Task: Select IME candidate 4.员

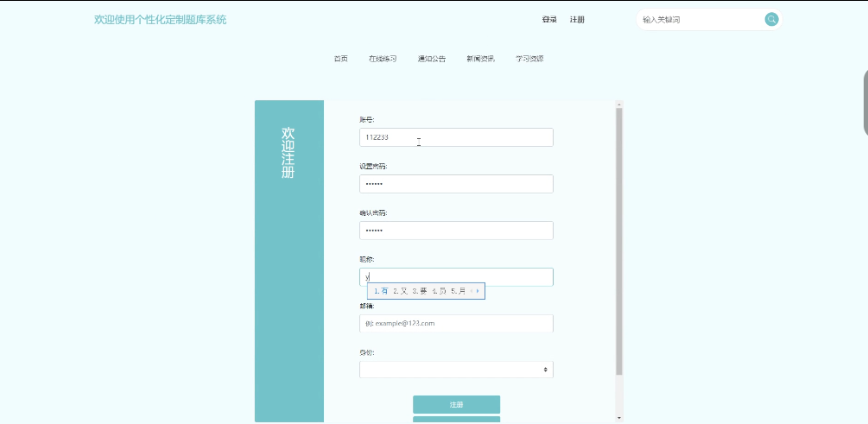Action: (439, 291)
